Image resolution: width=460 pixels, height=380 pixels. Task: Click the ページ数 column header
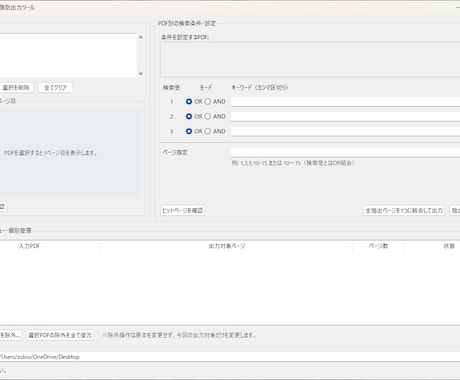tap(379, 246)
